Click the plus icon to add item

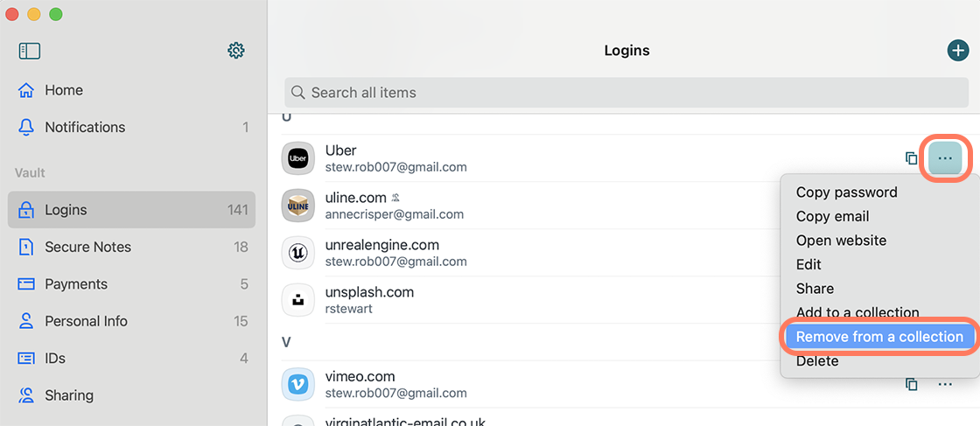[957, 51]
